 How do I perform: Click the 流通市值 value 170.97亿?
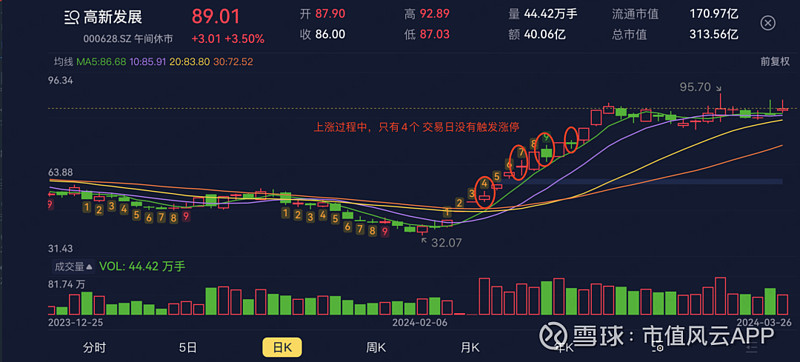pos(714,14)
